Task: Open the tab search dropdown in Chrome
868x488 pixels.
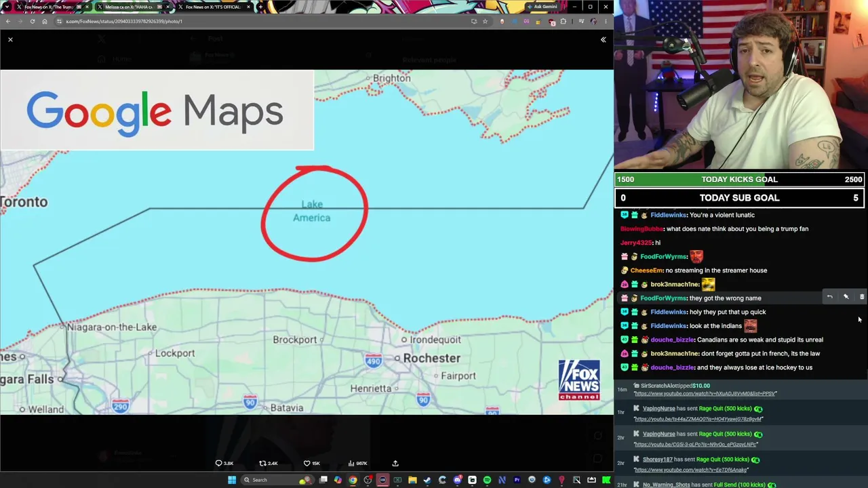Action: 7,7
